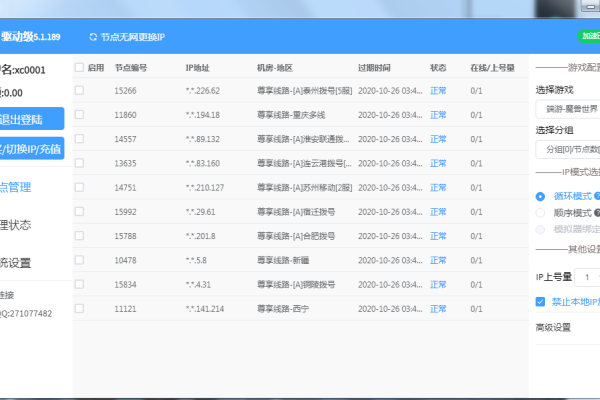The width and height of the screenshot is (600, 400).
Task: Click the help icon next to 循环模式
Action: click(x=597, y=196)
